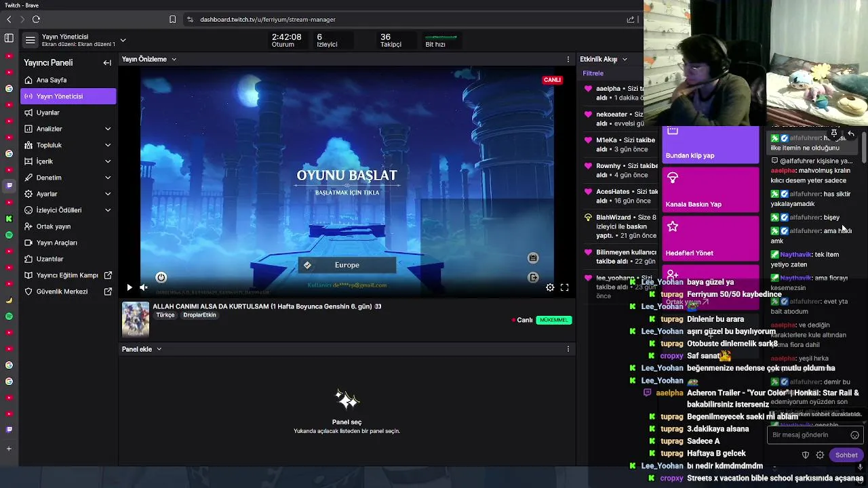Click the Bundan klip yap quick action
This screenshot has height=488, width=868.
710,145
